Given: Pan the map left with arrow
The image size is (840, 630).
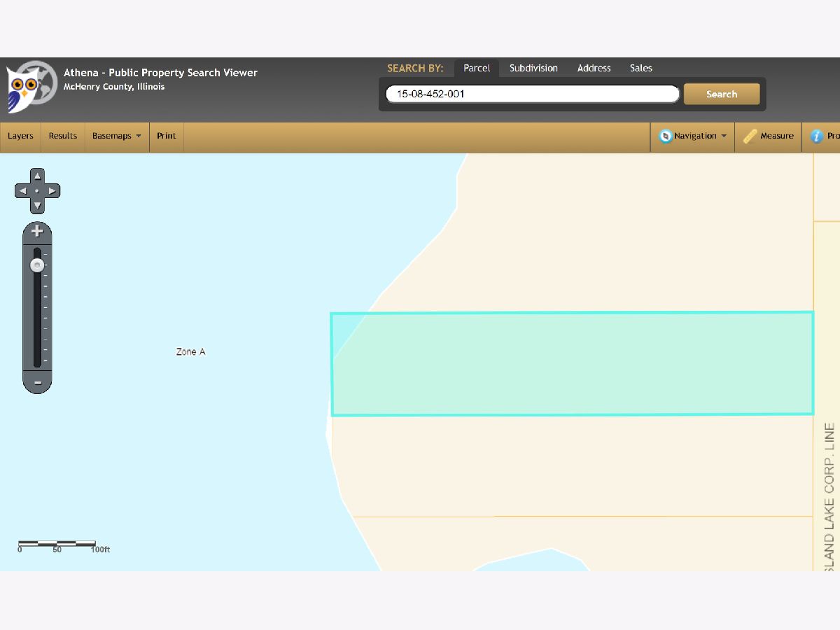Looking at the screenshot, I should (22, 191).
